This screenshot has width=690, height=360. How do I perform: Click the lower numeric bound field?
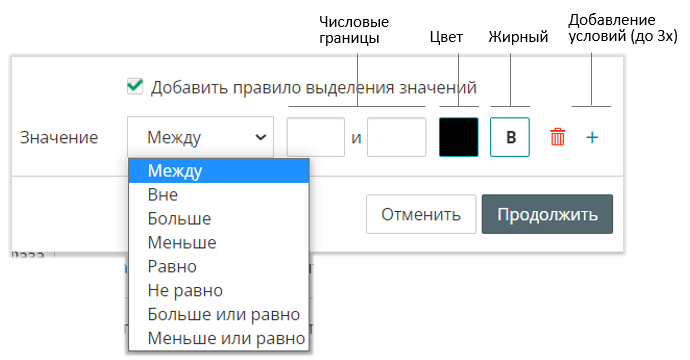tap(316, 137)
